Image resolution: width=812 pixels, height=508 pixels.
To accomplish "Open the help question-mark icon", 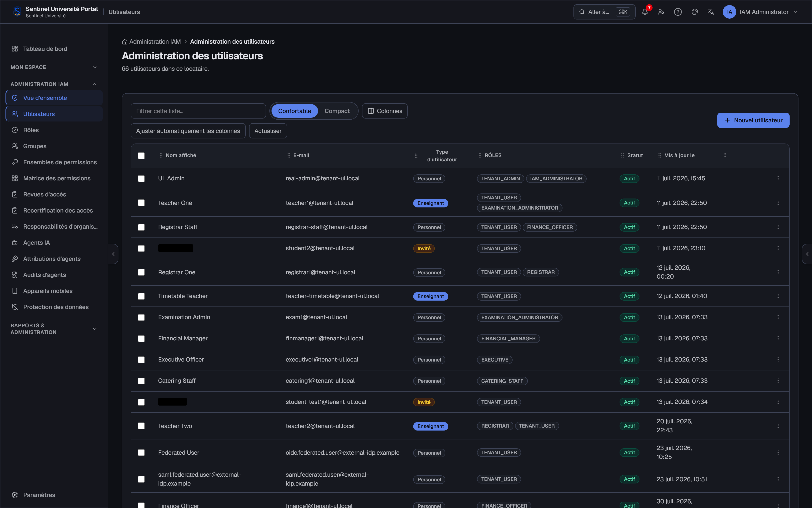I will tap(678, 12).
